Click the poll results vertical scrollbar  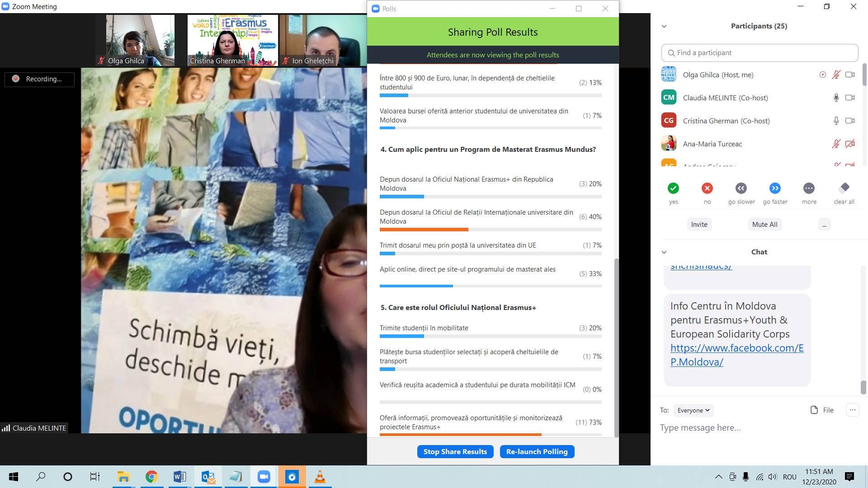tap(616, 348)
